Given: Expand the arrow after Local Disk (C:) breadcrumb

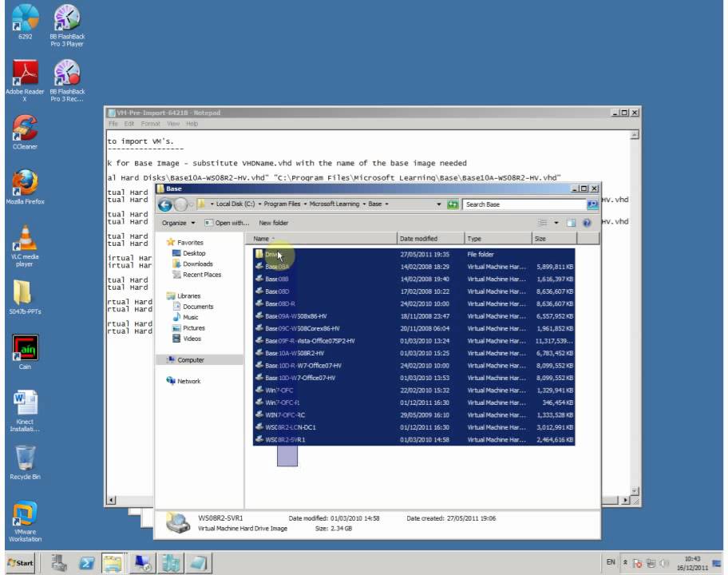Looking at the screenshot, I should click(x=260, y=204).
